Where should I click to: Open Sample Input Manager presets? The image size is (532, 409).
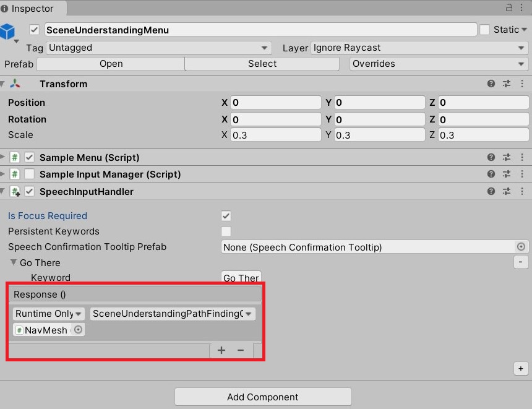pyautogui.click(x=507, y=174)
